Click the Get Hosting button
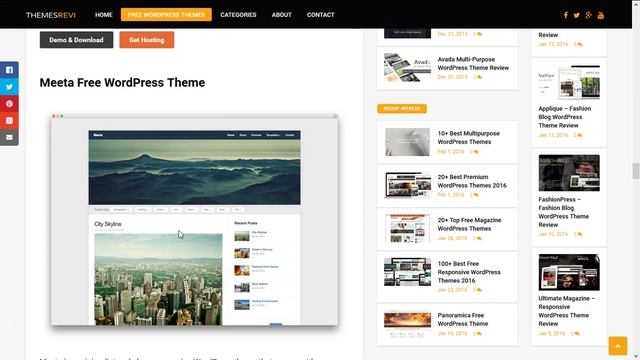This screenshot has width=640, height=360. (x=147, y=40)
